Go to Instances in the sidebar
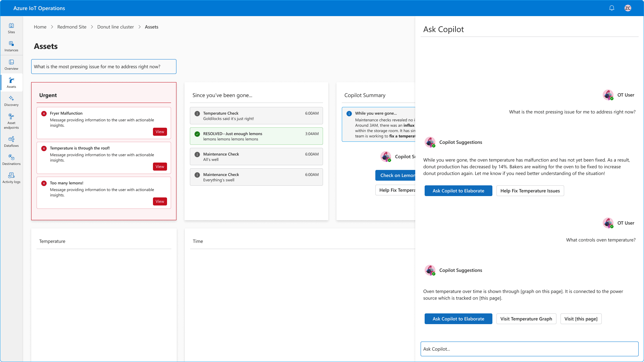Image resolution: width=644 pixels, height=362 pixels. (11, 46)
